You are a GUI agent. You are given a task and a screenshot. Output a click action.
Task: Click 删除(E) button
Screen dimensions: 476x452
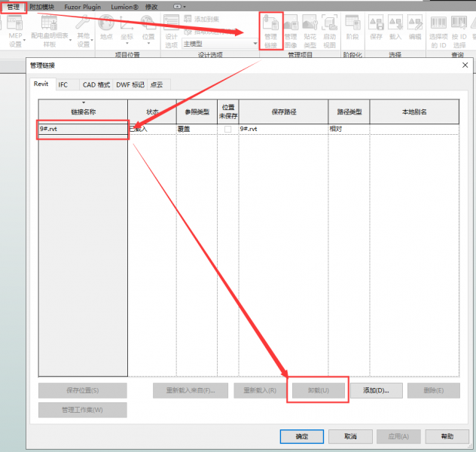(434, 390)
